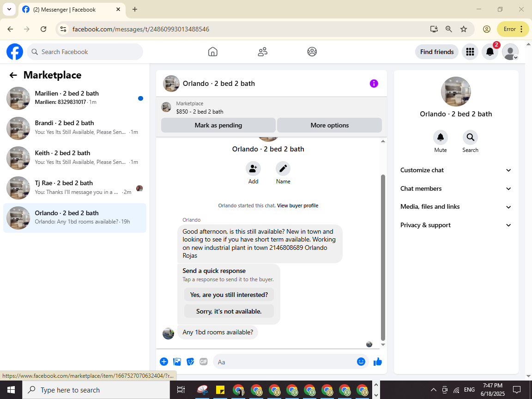Screen dimensions: 532x399
Task: Open Brandi 2 bed 2 bath conversation
Action: point(75,128)
